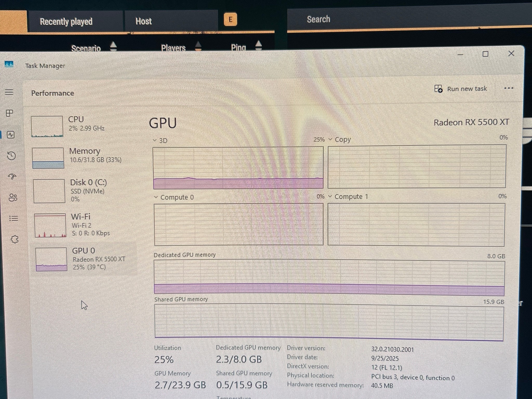Click the PCI bus 3 physical location text
The height and width of the screenshot is (399, 532).
(x=413, y=377)
